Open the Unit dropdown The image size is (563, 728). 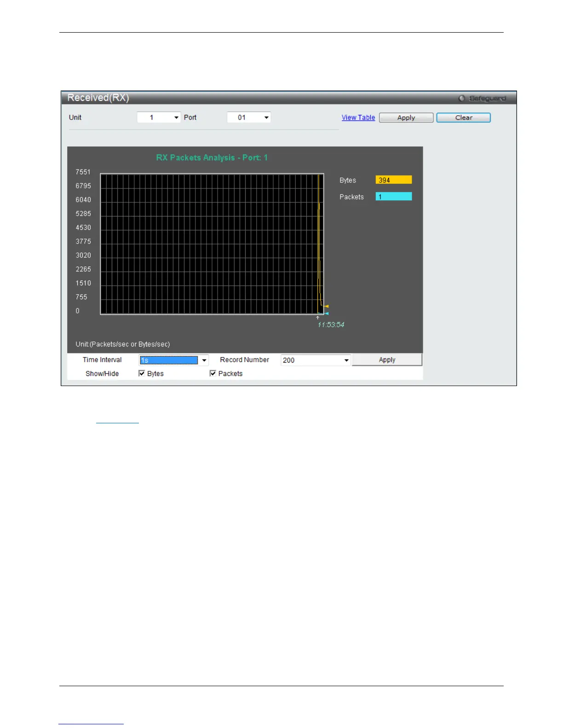(159, 118)
